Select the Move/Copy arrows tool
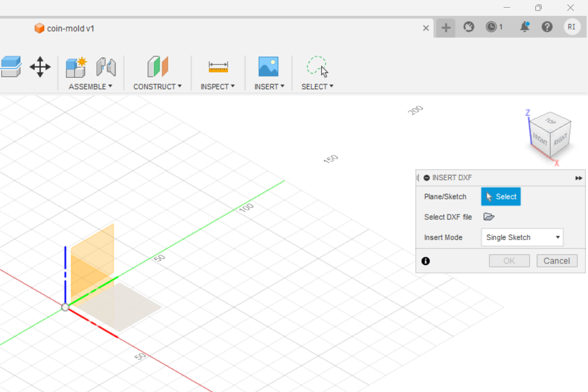The height and width of the screenshot is (392, 588). tap(40, 67)
